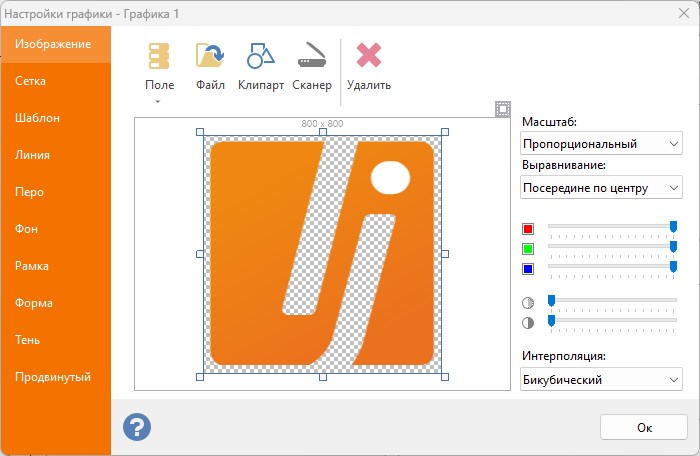Expand the Интерполяция dropdown

tap(601, 380)
